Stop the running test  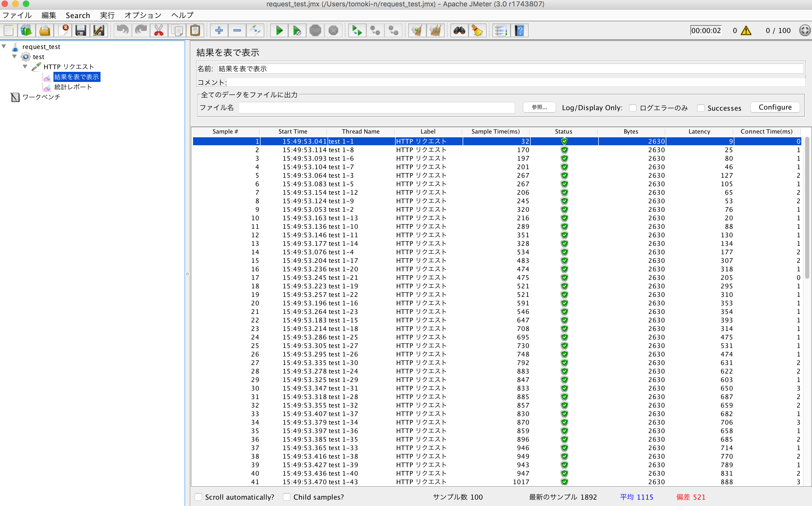click(x=315, y=30)
